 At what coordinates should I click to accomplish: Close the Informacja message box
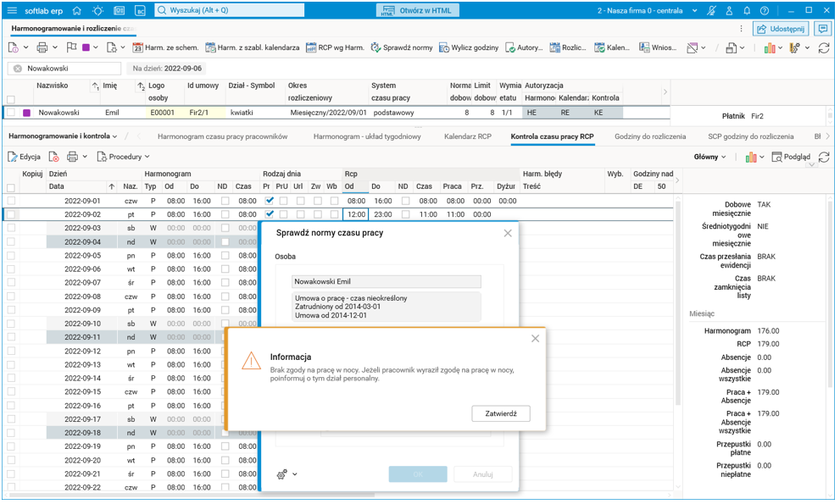(x=535, y=339)
